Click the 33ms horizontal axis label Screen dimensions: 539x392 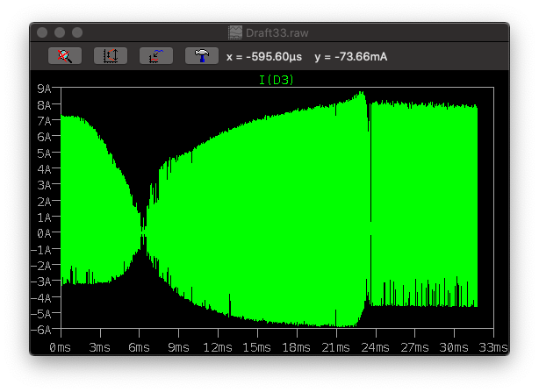click(493, 348)
